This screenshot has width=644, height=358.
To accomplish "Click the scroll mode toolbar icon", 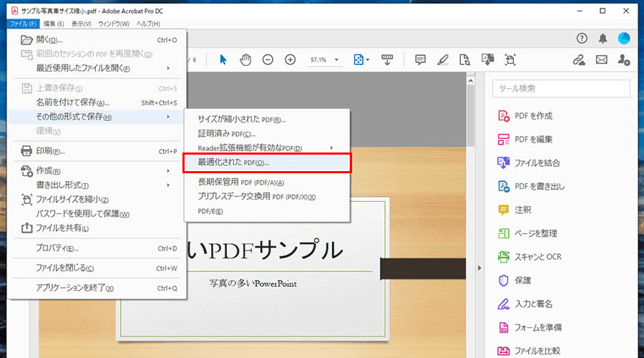I will [x=387, y=60].
